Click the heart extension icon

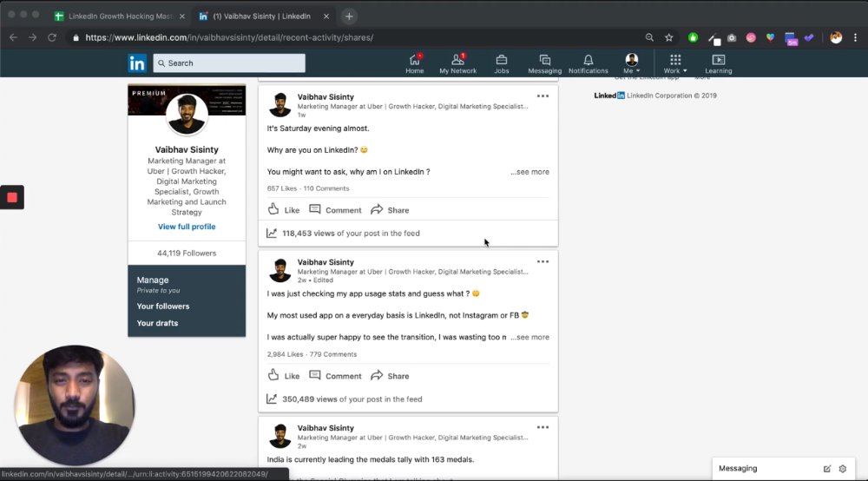click(x=770, y=37)
